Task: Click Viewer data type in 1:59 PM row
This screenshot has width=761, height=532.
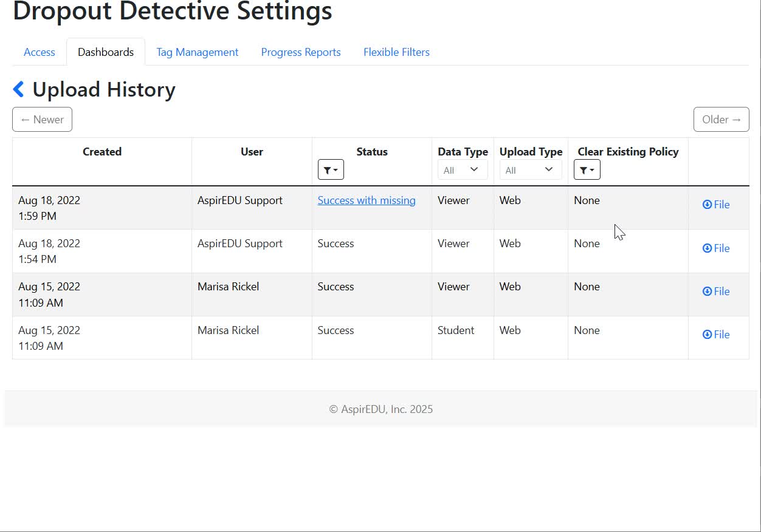Action: 453,200
